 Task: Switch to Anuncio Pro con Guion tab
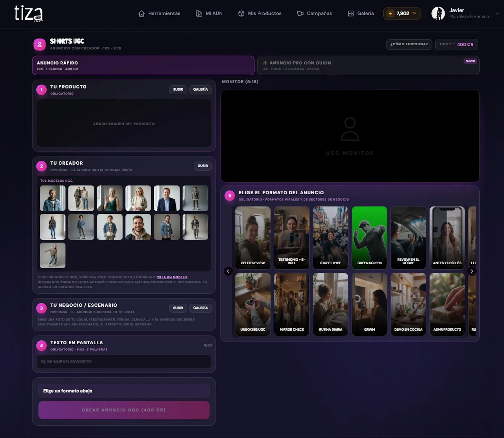[x=369, y=66]
